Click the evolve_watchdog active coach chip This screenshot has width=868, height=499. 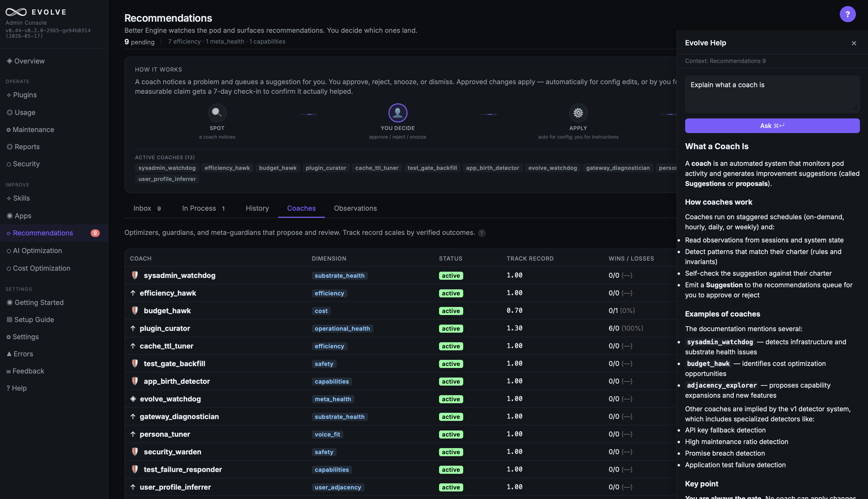553,168
